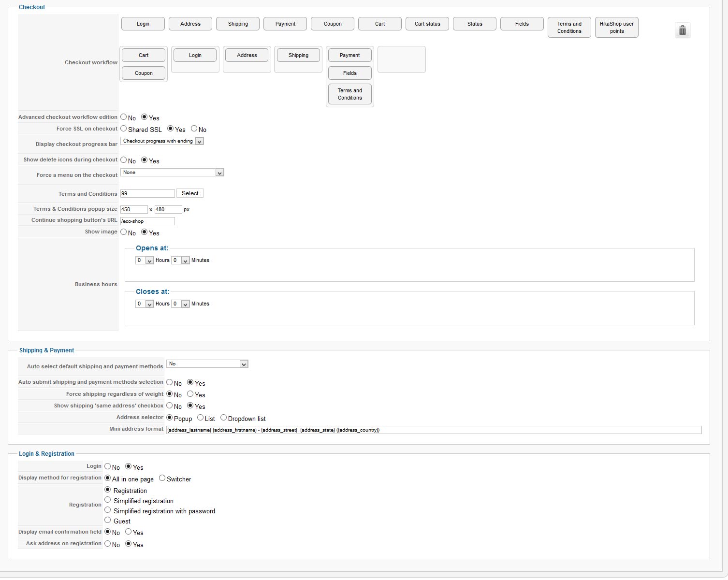Click the 'Opens at:' heading
Viewport: 728px width, 580px height.
pos(152,248)
